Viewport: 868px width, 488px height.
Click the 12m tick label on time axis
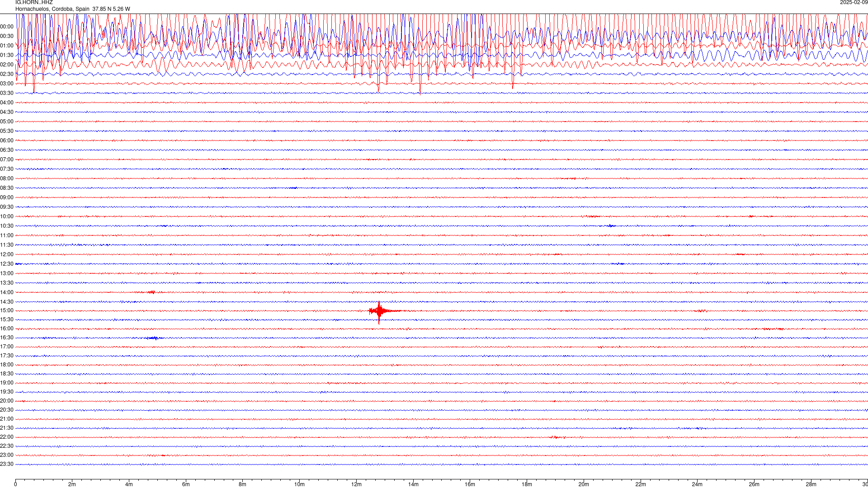tap(356, 484)
